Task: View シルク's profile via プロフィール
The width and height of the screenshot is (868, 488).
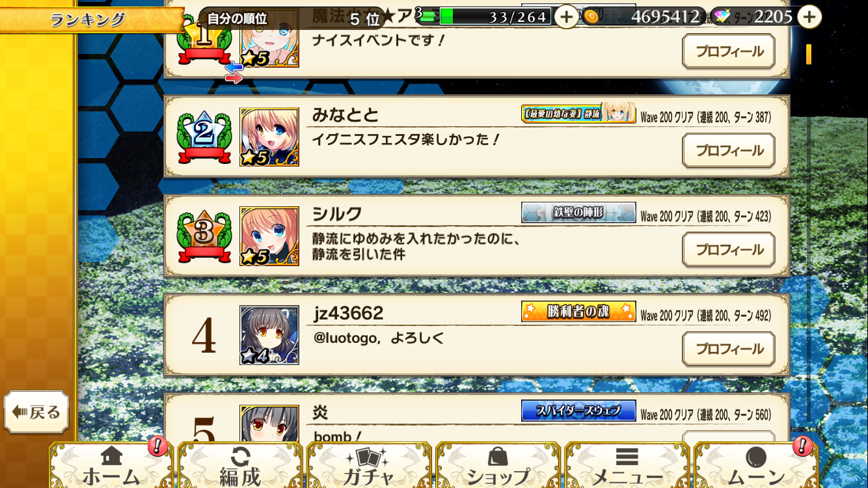Action: click(x=729, y=250)
